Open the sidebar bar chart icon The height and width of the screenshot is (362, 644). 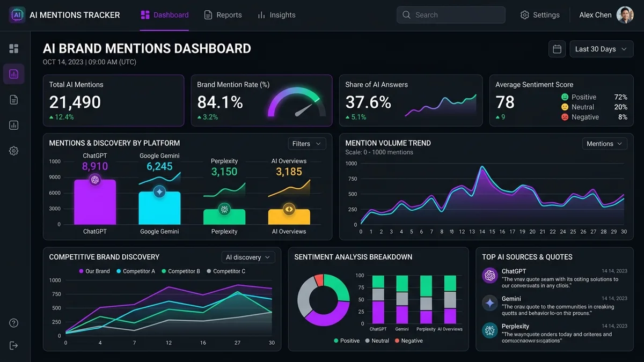pos(14,125)
